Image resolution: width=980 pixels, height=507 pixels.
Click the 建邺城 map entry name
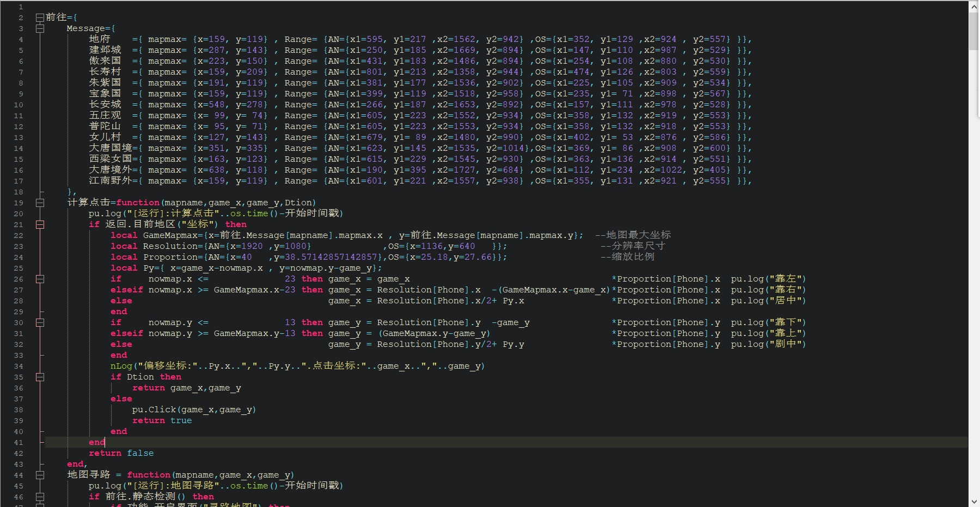point(105,50)
